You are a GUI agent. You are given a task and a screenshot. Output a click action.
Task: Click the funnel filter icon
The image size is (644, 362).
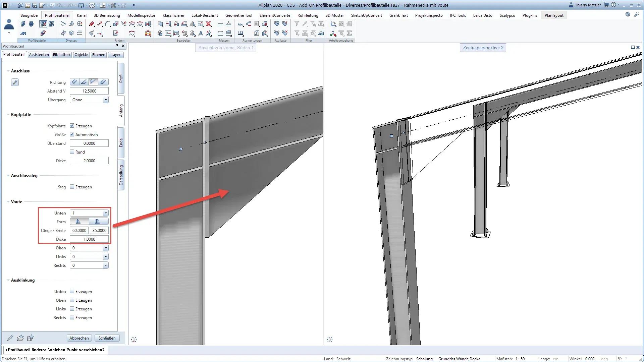click(x=297, y=24)
